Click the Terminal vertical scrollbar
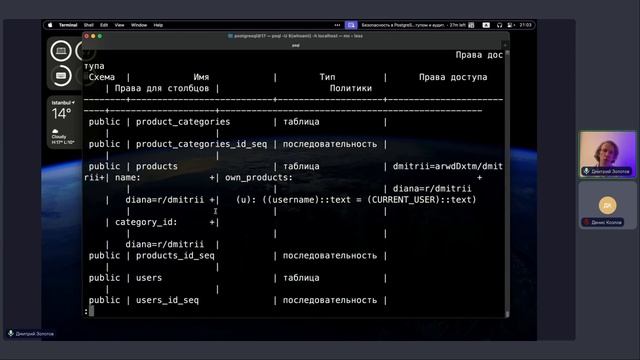The width and height of the screenshot is (640, 360). pyautogui.click(x=507, y=184)
